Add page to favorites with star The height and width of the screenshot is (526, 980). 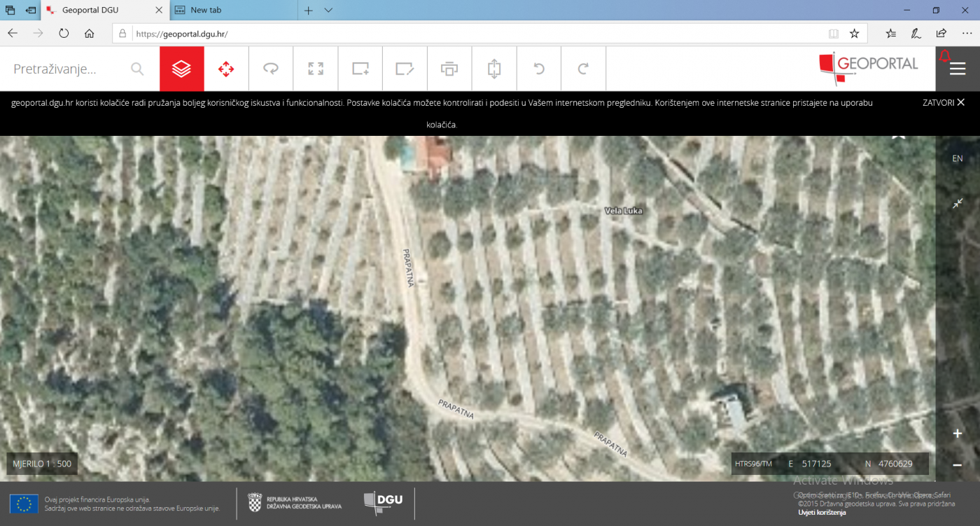(854, 33)
